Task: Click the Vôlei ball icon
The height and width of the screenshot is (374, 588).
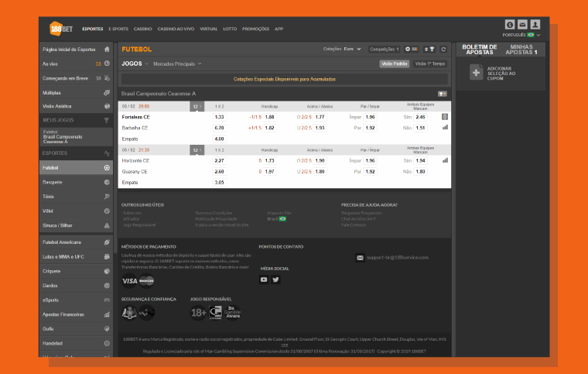Action: click(x=107, y=211)
